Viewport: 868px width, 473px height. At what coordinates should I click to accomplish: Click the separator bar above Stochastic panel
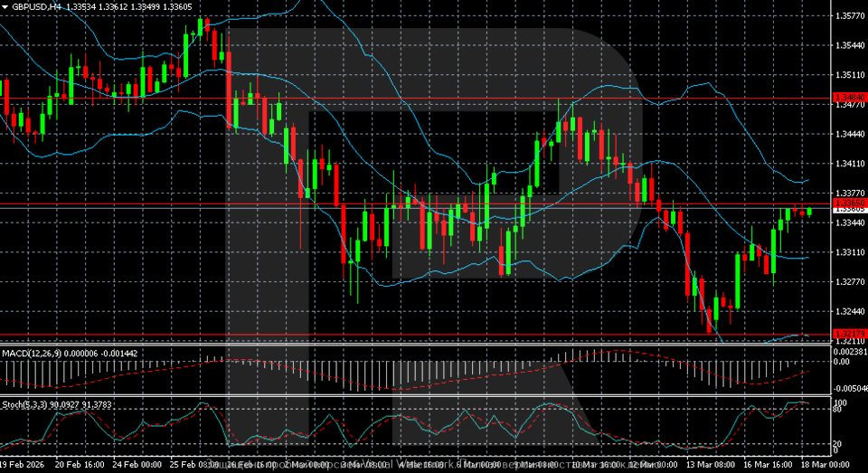tap(416, 396)
